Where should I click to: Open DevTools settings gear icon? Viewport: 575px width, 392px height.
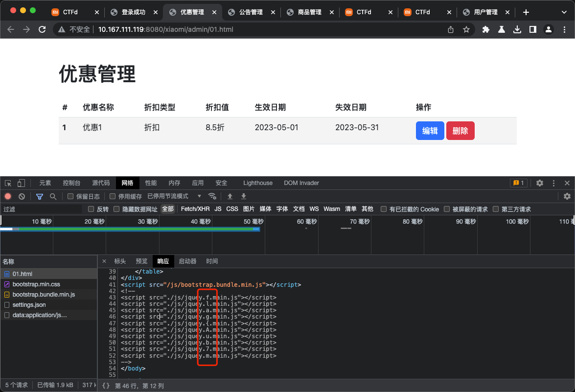pyautogui.click(x=539, y=183)
